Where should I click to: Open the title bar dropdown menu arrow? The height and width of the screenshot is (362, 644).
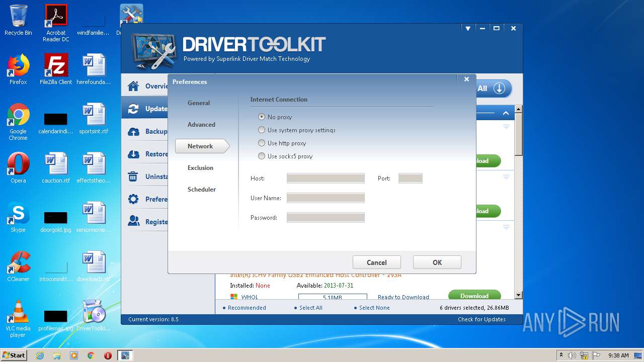click(x=468, y=29)
